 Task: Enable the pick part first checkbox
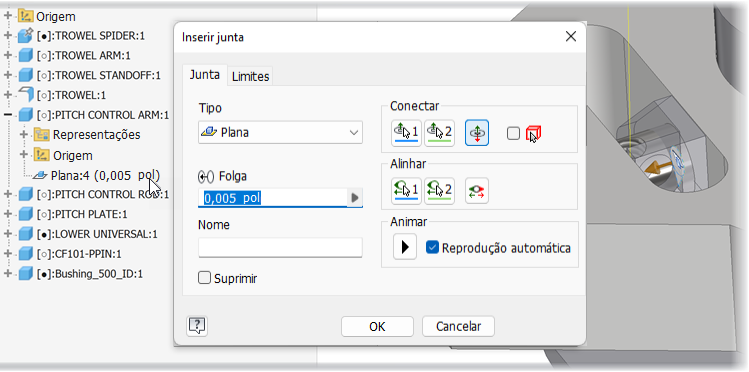click(x=514, y=134)
